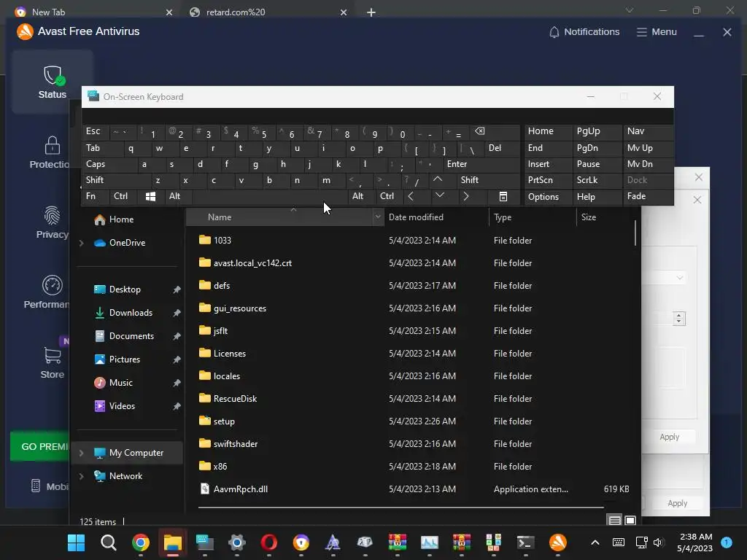Select the RescueDisk folder
747x560 pixels.
[235, 399]
